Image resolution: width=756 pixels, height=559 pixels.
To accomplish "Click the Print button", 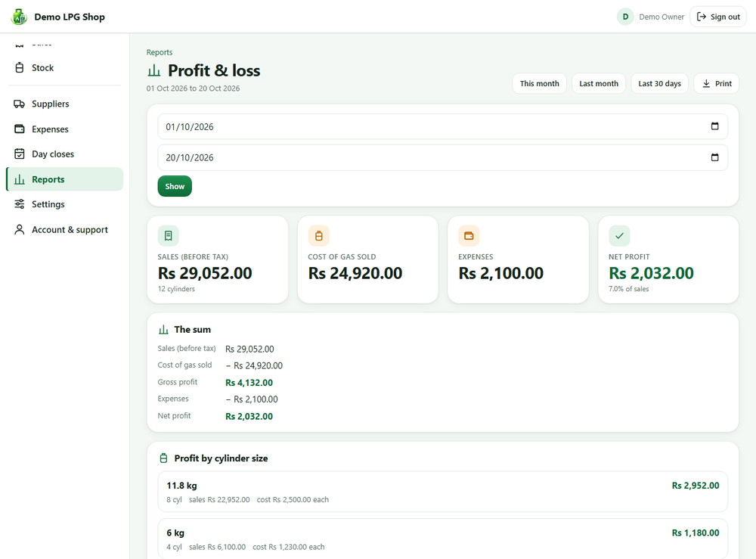I will (x=716, y=83).
